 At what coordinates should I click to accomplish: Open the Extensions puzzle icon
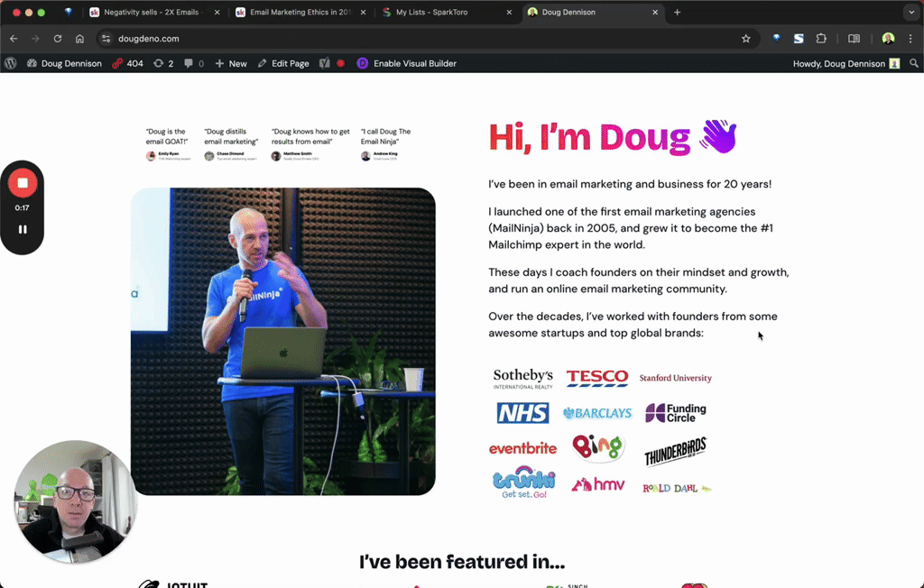(821, 38)
